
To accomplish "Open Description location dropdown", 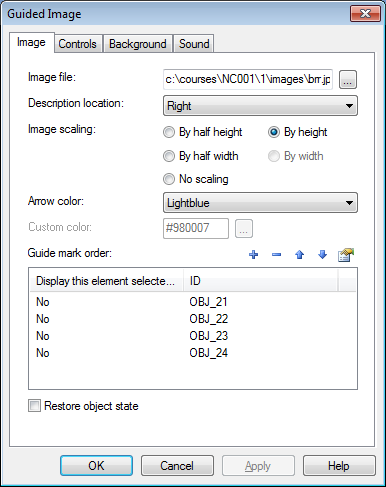I will tap(260, 106).
